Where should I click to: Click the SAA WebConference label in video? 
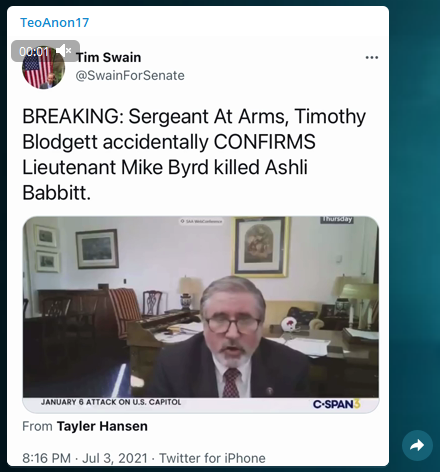tap(201, 221)
